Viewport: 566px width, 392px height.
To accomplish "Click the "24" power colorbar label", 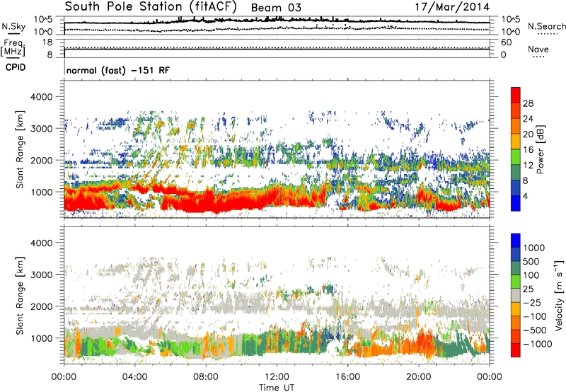I will coord(528,119).
